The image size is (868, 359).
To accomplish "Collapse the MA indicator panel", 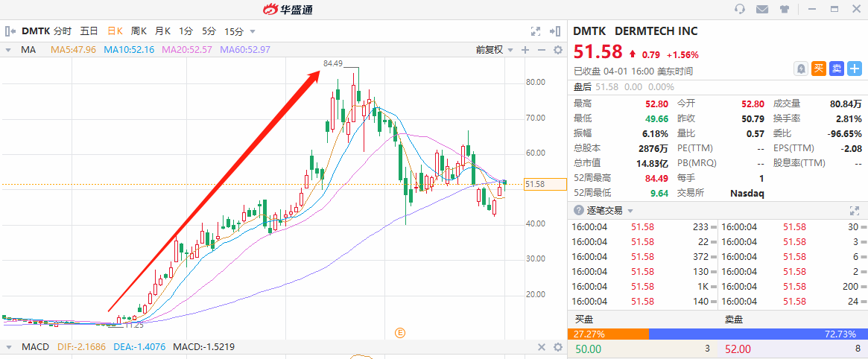I will coord(8,50).
